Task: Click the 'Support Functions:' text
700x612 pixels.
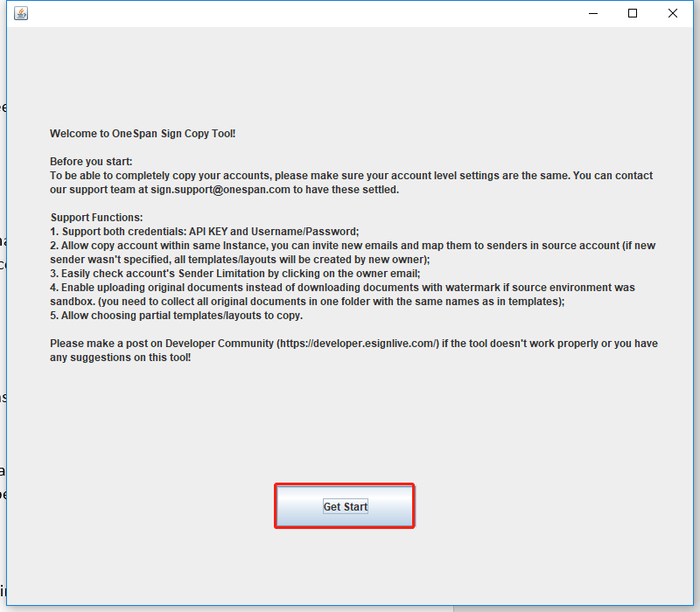Action: pos(96,217)
